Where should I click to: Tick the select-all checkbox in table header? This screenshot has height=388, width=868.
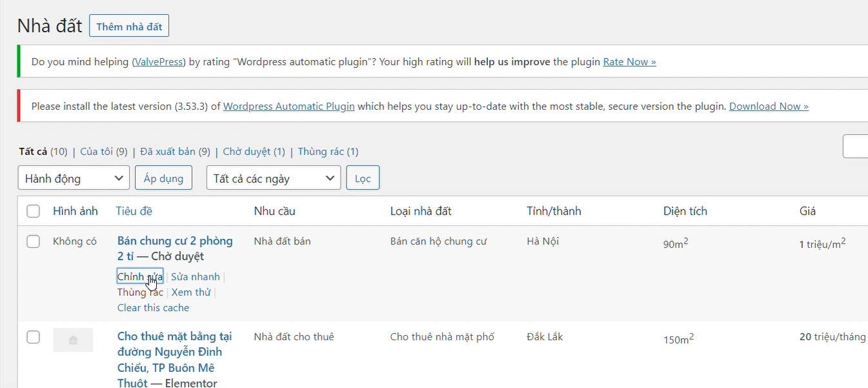pyautogui.click(x=33, y=211)
